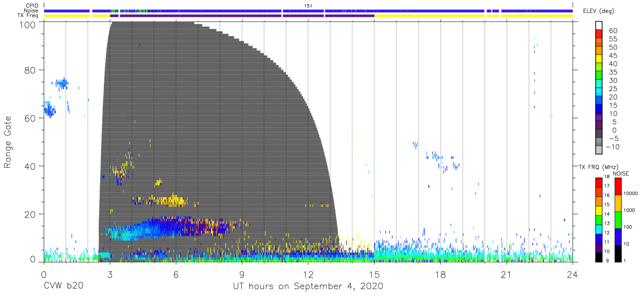Image resolution: width=644 pixels, height=297 pixels.
Task: Click the red segment of ELEV color bar
Action: click(x=599, y=35)
